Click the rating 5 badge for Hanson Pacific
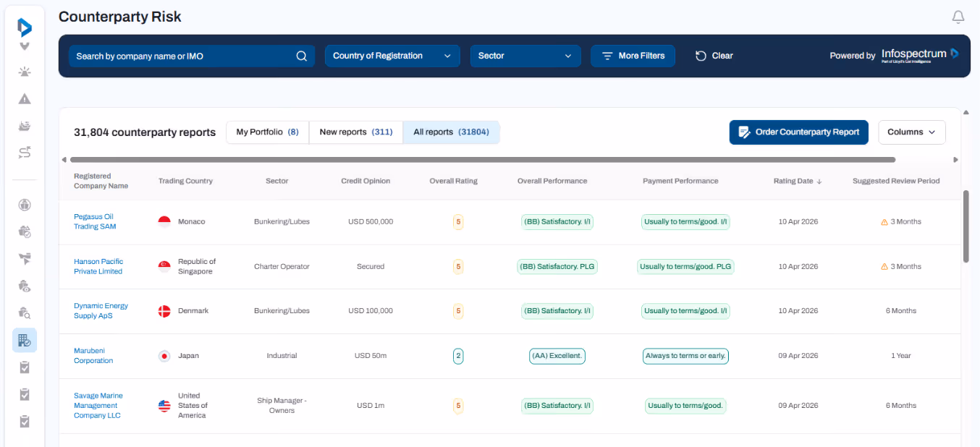The height and width of the screenshot is (447, 980). 458,266
